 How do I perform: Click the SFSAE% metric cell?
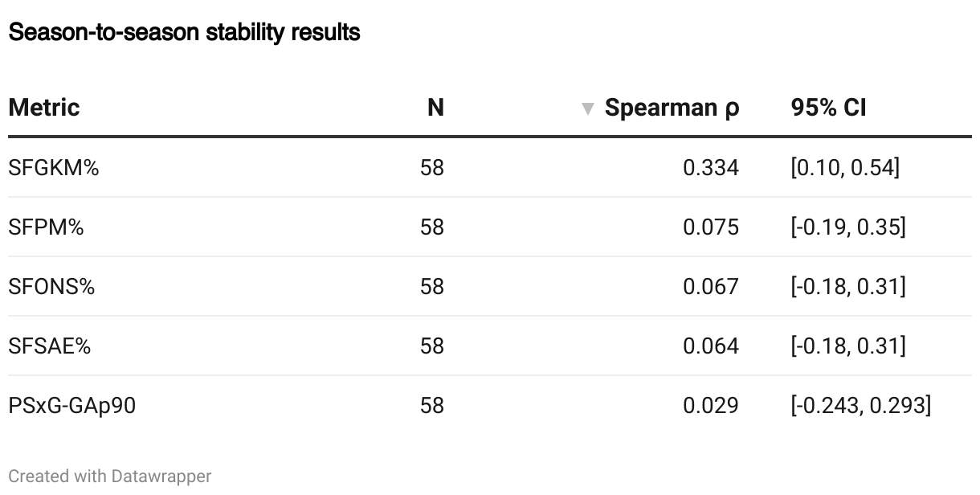(x=50, y=346)
